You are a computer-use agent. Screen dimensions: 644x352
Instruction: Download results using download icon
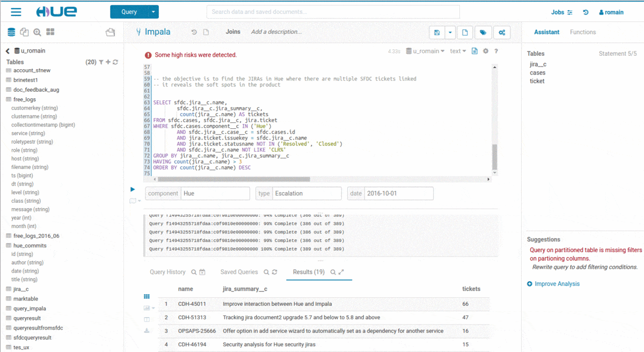[147, 331]
